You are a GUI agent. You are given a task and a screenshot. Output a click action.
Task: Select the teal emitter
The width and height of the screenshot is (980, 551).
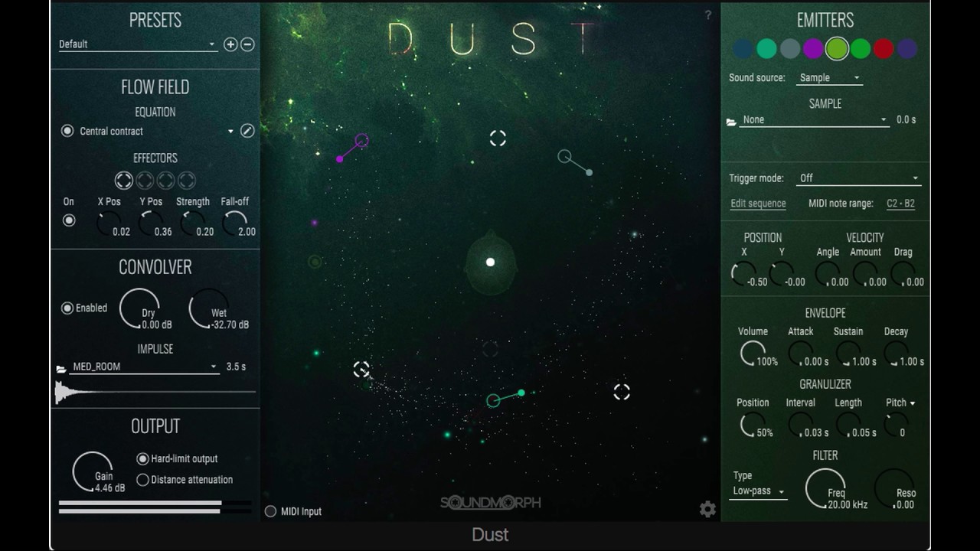pos(766,49)
